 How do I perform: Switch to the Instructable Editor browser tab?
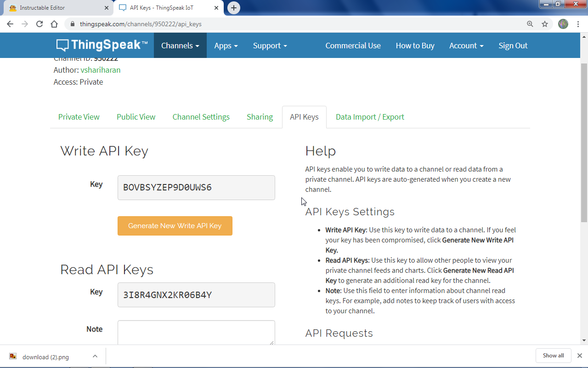point(57,8)
